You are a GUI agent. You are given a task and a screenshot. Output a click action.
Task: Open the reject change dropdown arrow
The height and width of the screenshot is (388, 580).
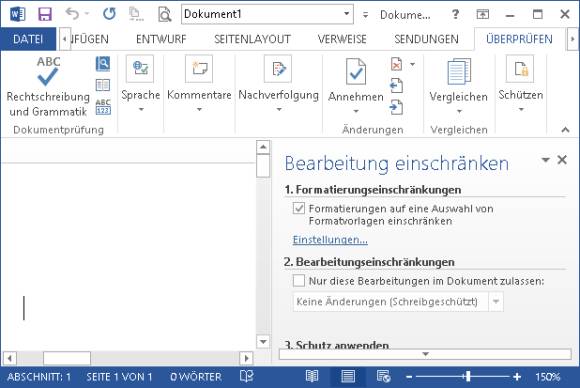click(x=412, y=64)
